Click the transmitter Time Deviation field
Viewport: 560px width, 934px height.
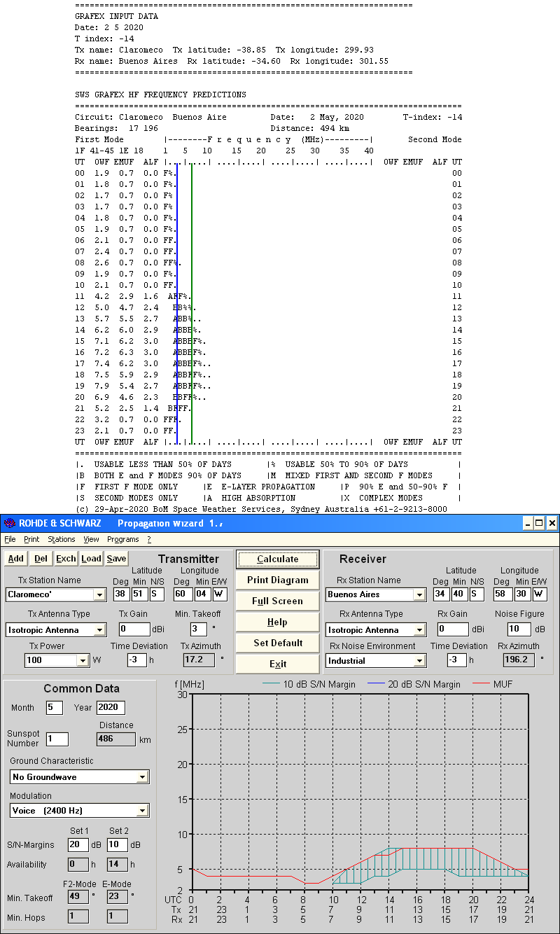tap(136, 660)
